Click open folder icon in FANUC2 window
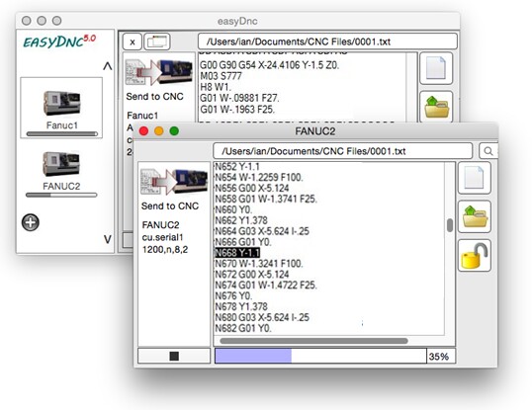 point(475,216)
